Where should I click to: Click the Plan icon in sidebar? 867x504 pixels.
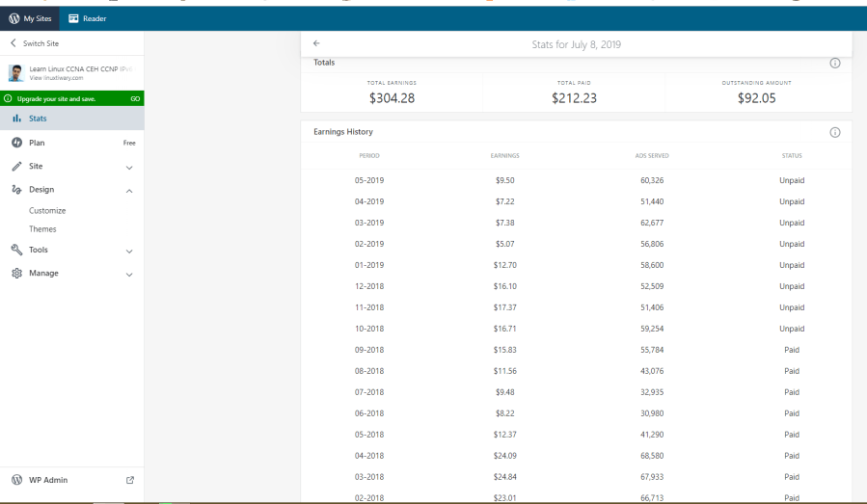pos(16,143)
